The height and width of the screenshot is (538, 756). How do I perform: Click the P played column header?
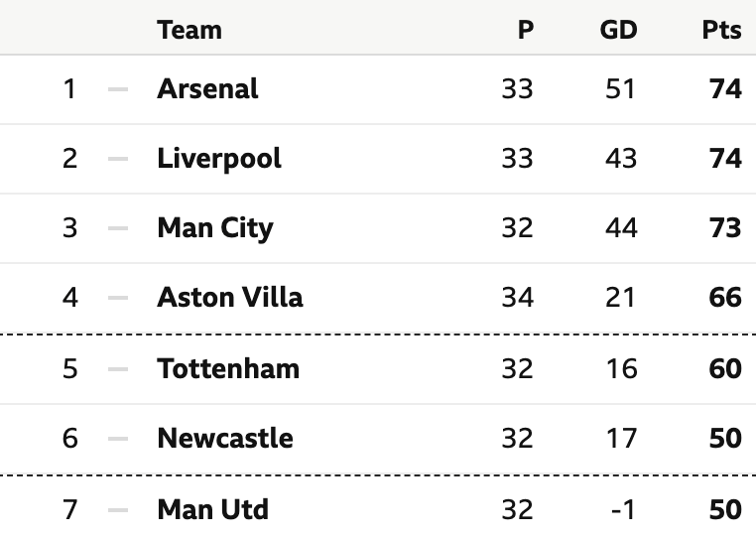pyautogui.click(x=526, y=31)
